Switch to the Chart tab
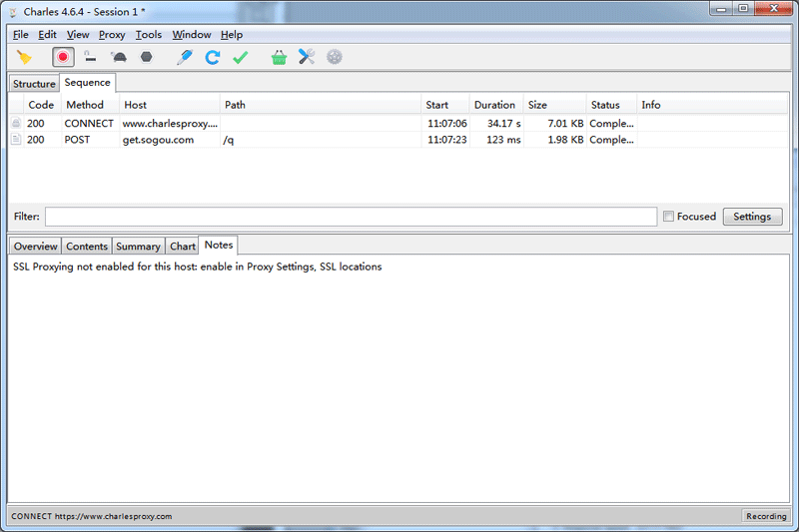Image resolution: width=799 pixels, height=532 pixels. [x=183, y=247]
